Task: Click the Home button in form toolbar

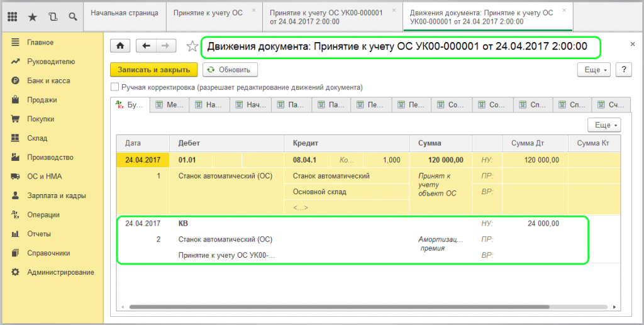Action: click(120, 46)
